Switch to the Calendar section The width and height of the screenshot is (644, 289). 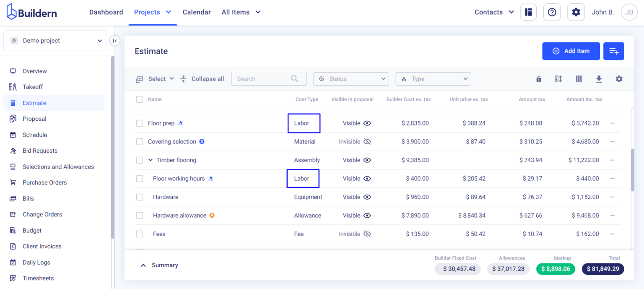(x=197, y=12)
